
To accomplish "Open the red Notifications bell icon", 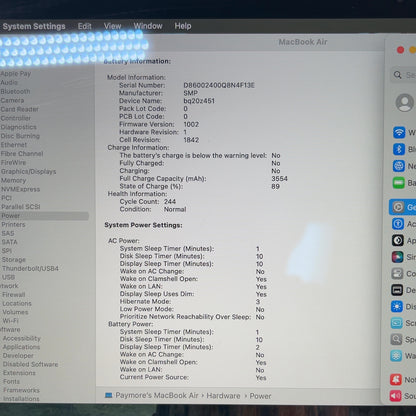I will [396, 380].
